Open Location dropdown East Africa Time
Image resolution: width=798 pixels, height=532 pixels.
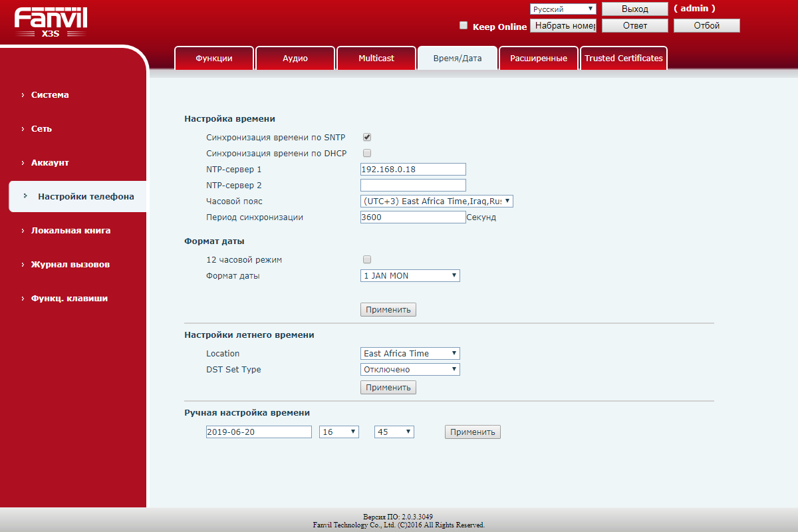410,354
